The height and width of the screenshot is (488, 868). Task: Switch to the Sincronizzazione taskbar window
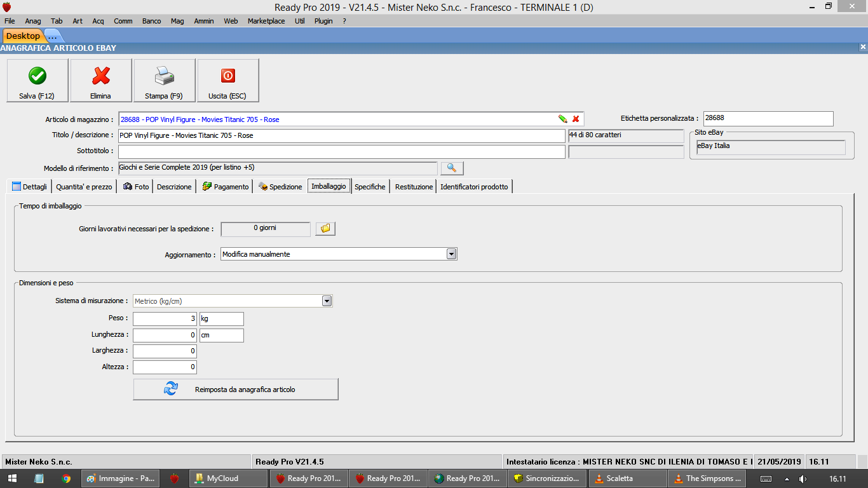pyautogui.click(x=547, y=478)
